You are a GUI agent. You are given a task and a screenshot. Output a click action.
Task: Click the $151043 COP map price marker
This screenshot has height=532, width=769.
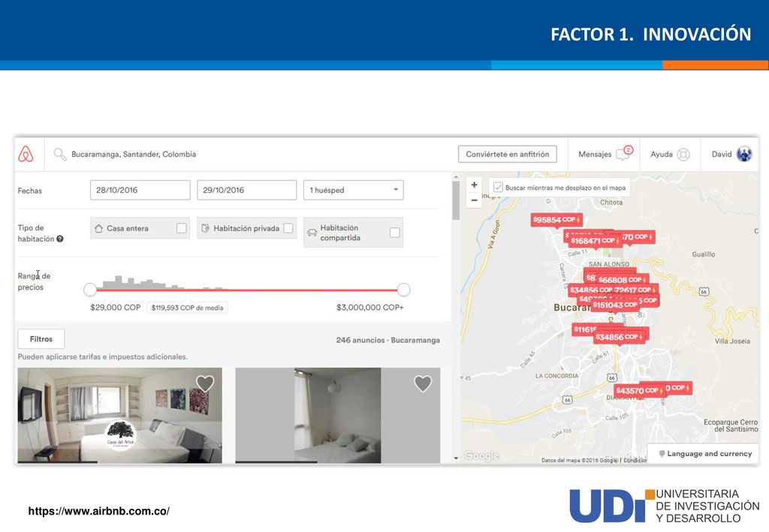click(x=616, y=305)
